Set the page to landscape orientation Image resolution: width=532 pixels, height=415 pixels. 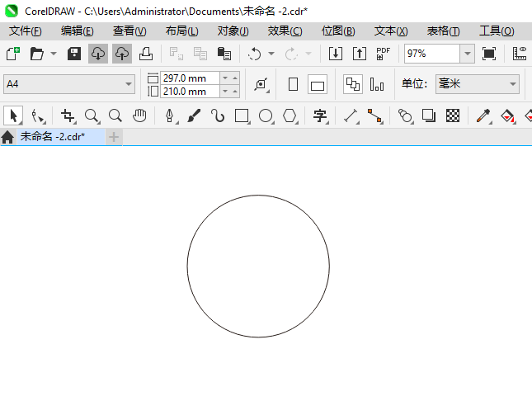[x=318, y=84]
